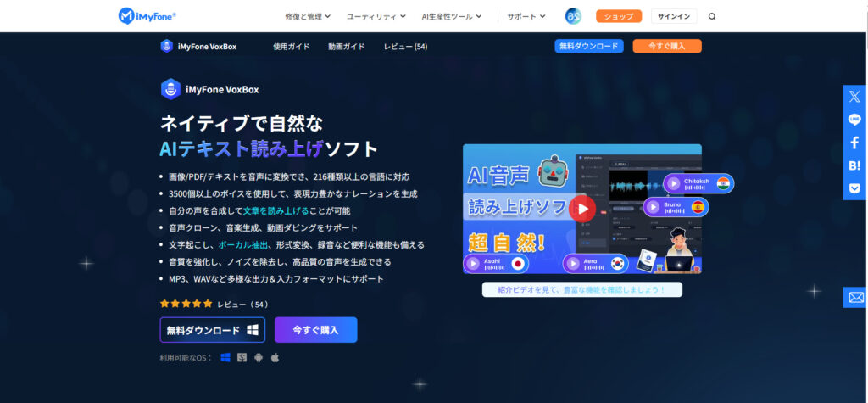Click VoxBox icon in sub-navigation bar

(166, 46)
